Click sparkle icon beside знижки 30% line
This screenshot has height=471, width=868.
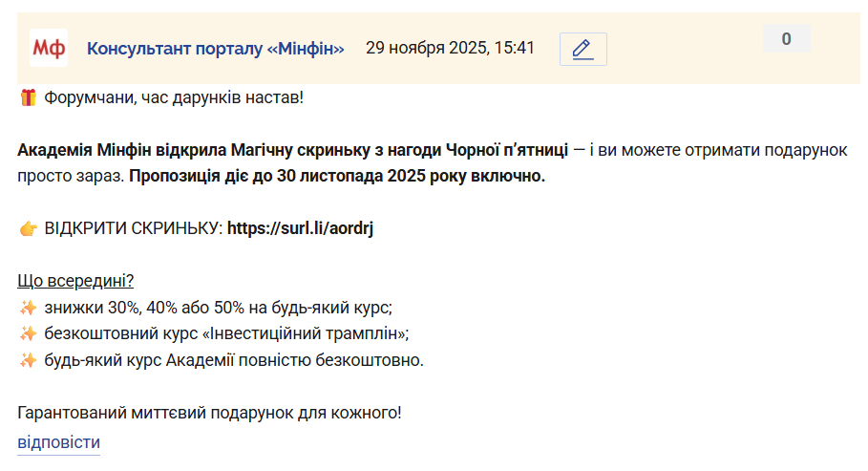(28, 308)
